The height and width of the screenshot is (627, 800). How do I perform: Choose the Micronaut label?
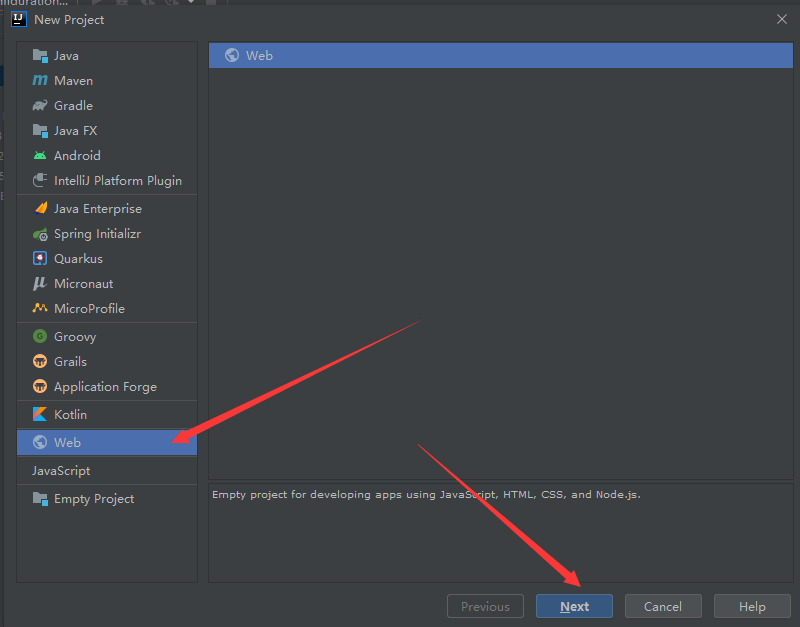click(84, 284)
